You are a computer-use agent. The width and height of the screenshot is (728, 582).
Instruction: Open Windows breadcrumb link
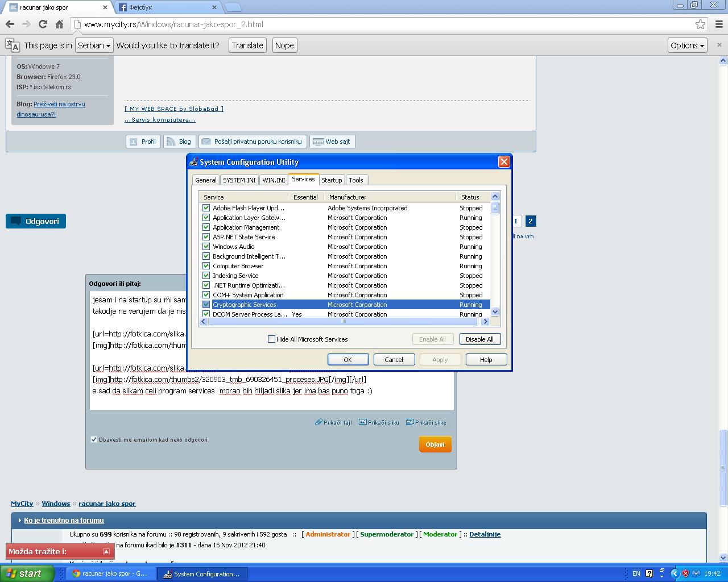coord(56,504)
